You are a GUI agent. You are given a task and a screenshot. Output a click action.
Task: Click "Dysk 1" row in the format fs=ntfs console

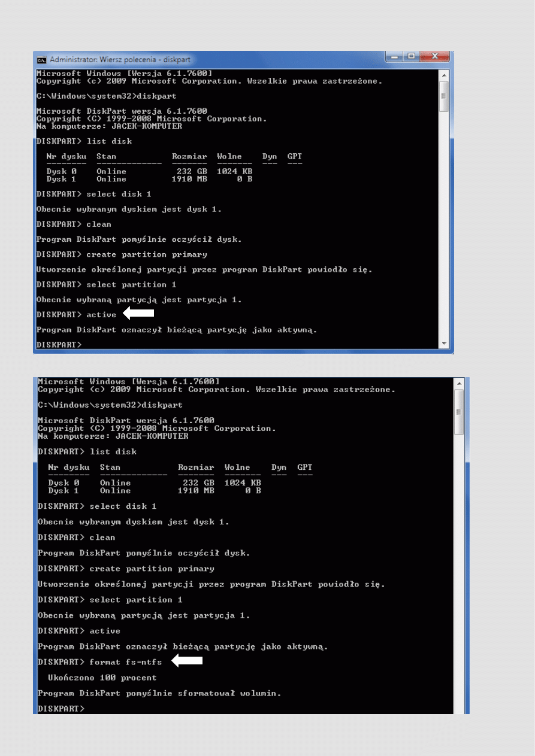tap(155, 491)
